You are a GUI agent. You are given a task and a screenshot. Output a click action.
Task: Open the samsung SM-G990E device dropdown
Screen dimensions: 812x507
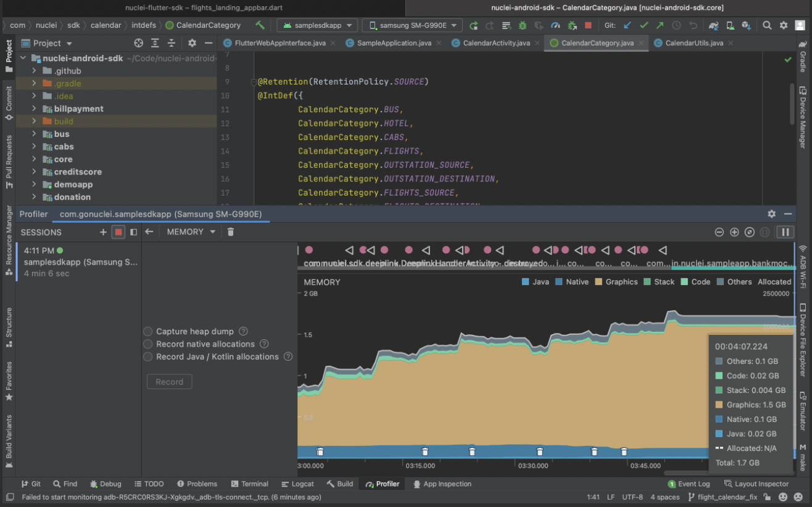[x=412, y=25]
